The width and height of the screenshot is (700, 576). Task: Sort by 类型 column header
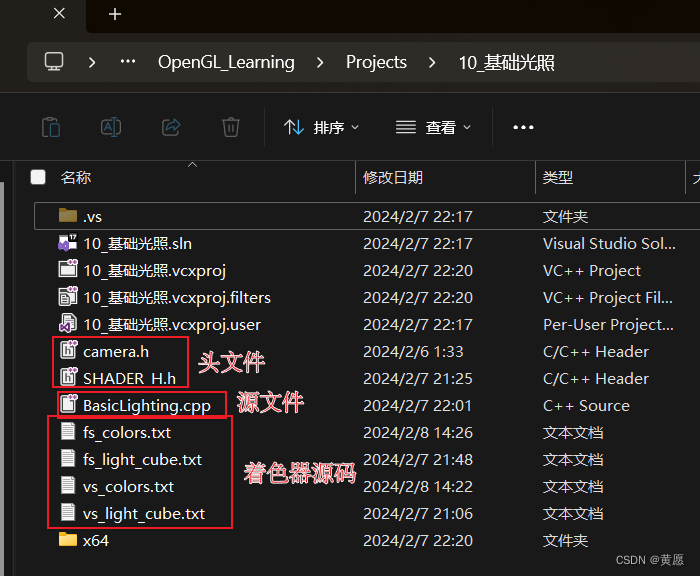(558, 178)
